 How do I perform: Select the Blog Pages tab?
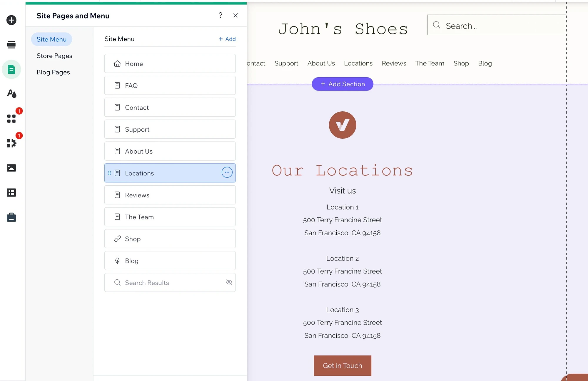(x=53, y=71)
